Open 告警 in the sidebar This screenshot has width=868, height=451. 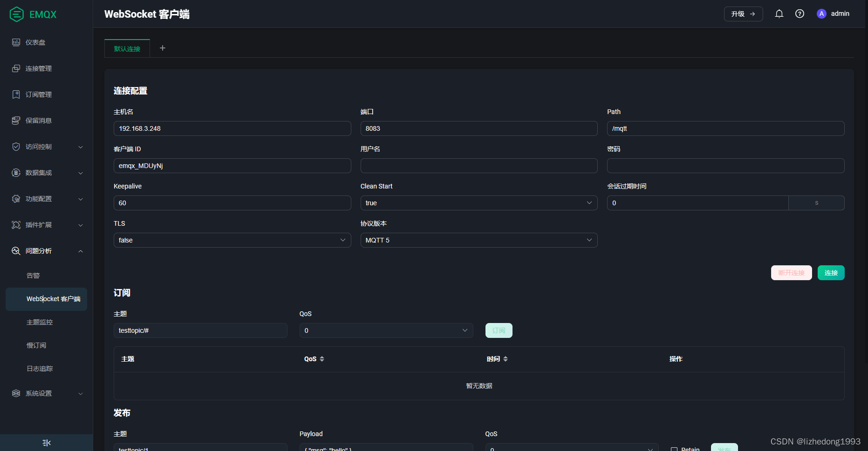tap(33, 276)
